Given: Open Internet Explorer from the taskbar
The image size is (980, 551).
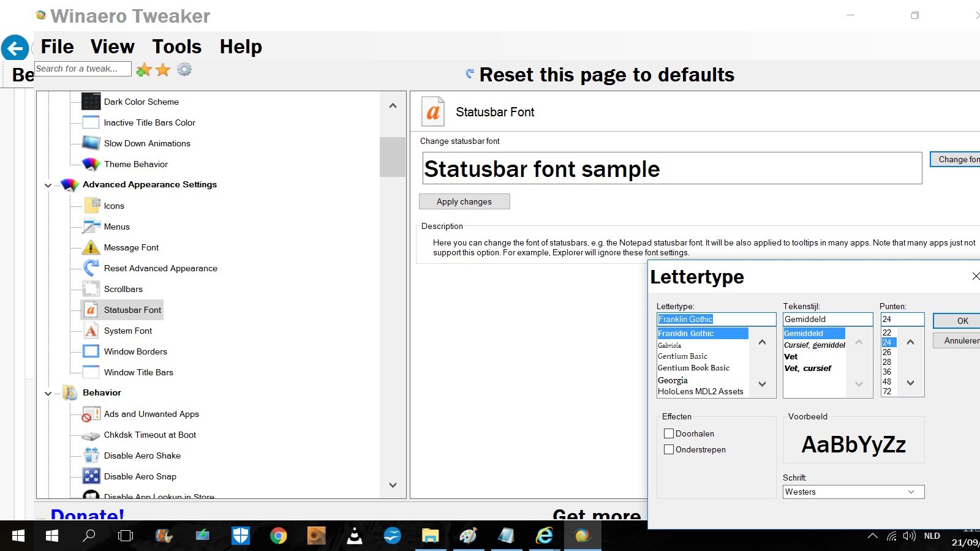Looking at the screenshot, I should tap(544, 536).
